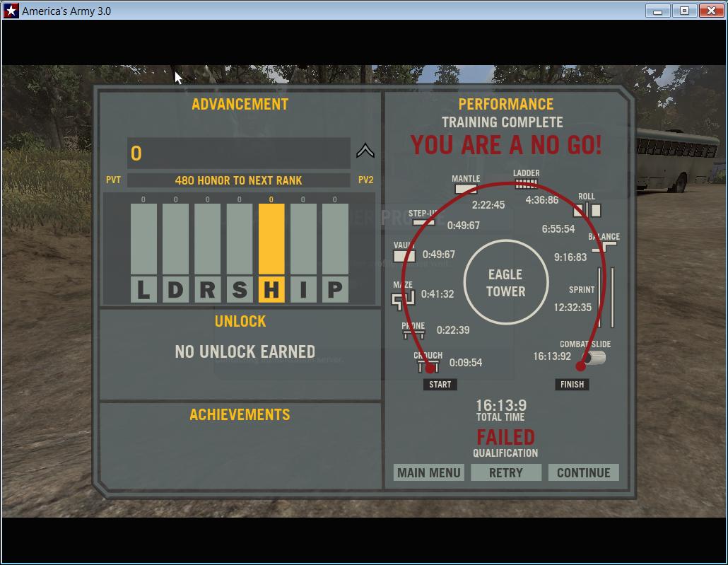
Task: Minimize the America's Army window
Action: (x=658, y=11)
